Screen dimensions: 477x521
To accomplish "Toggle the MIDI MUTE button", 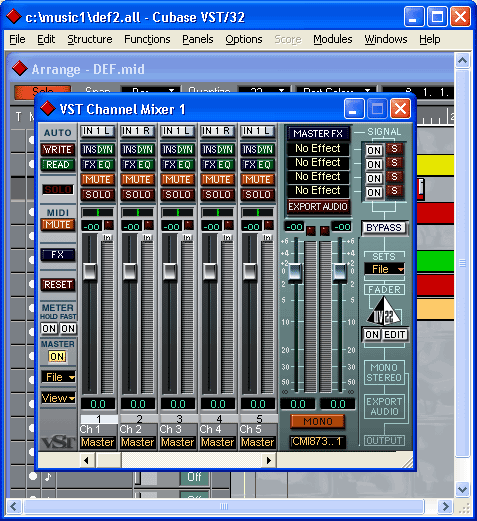I will (57, 225).
